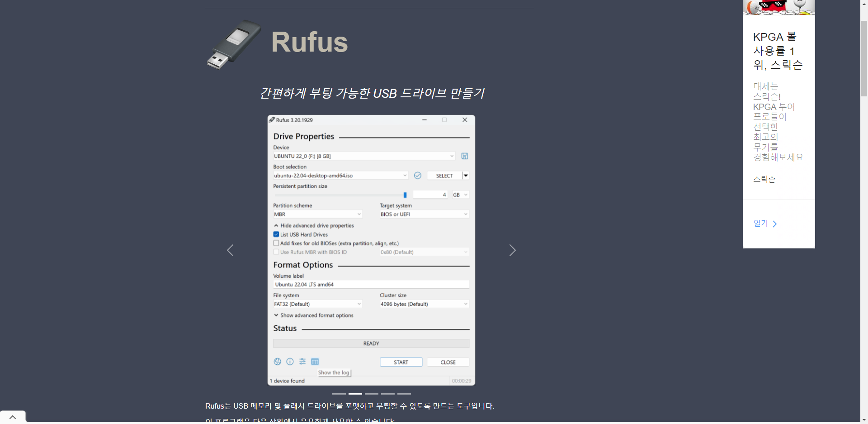Click the arrow beside 열기 in ad
The width and height of the screenshot is (868, 424).
[x=775, y=224]
